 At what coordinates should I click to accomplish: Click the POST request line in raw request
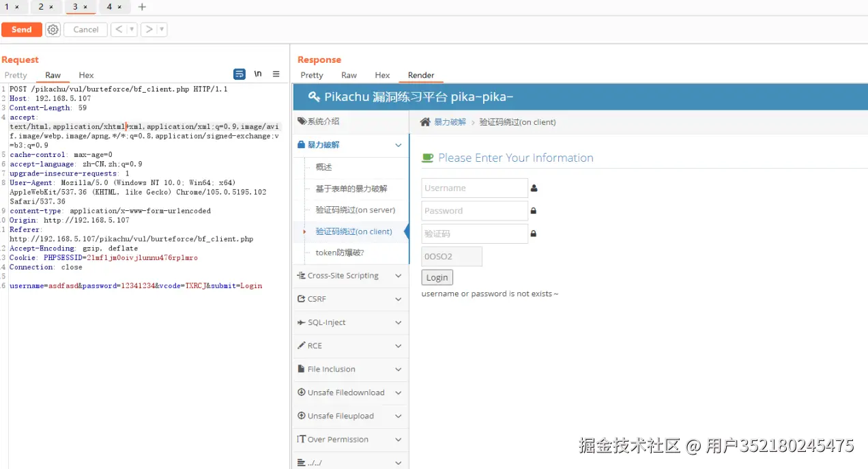119,89
